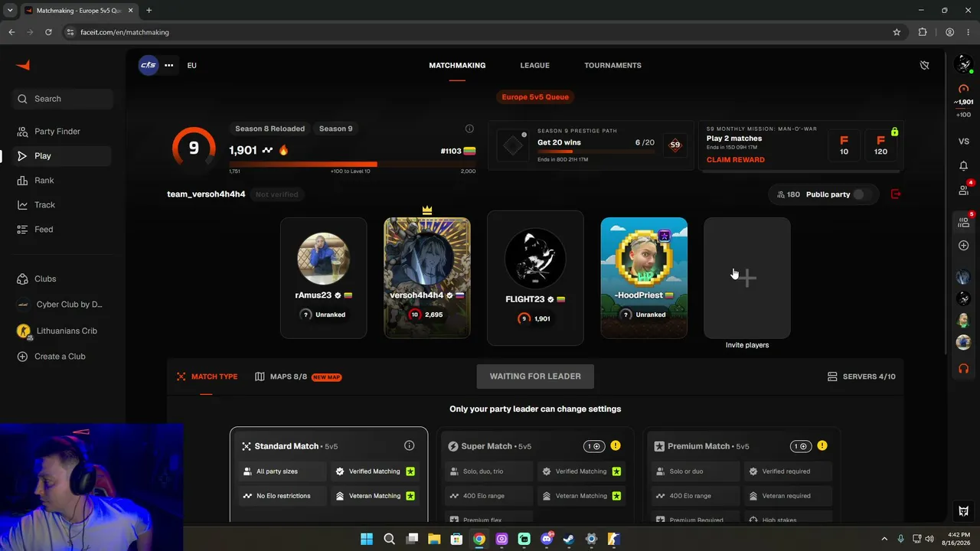Click the Waiting for Leader button
Viewport: 980px width, 551px height.
coord(535,377)
